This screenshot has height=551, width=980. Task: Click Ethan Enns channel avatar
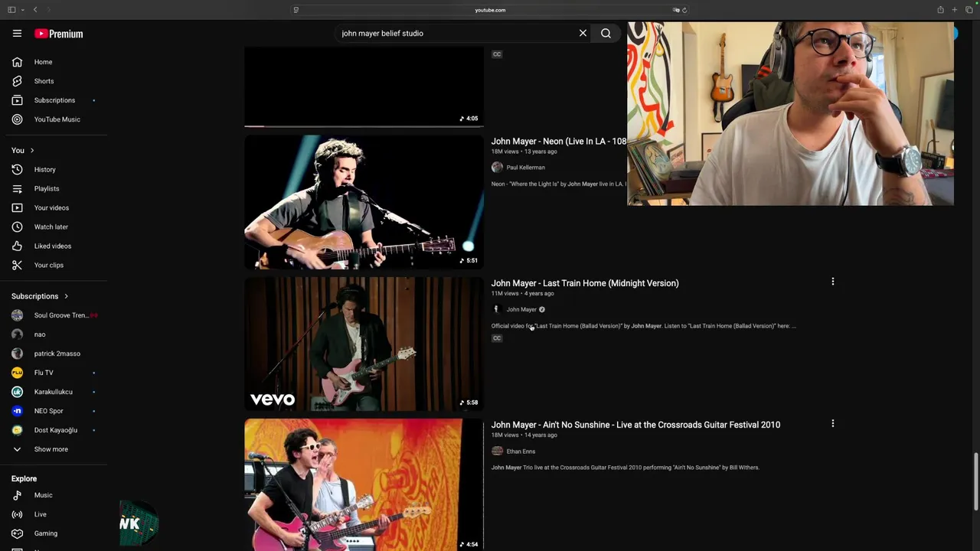click(x=497, y=452)
